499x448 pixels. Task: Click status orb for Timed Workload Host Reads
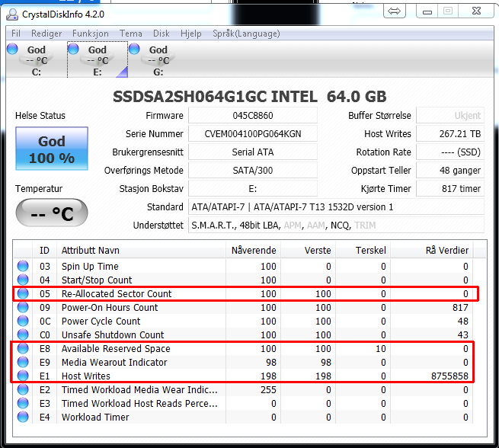[x=23, y=403]
